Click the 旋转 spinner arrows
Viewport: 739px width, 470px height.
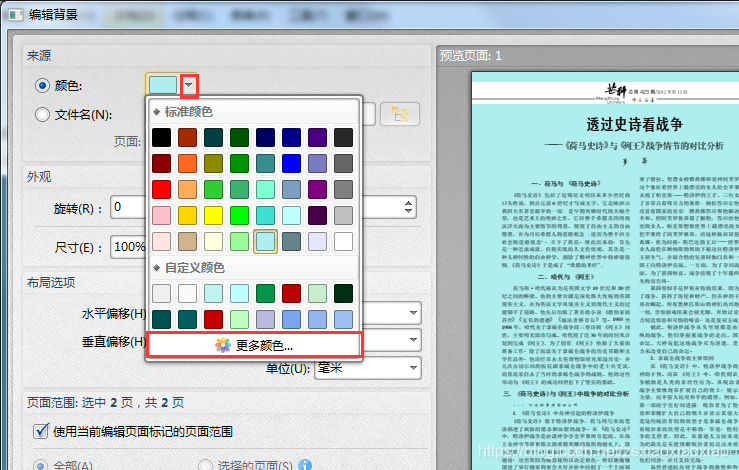pos(408,207)
